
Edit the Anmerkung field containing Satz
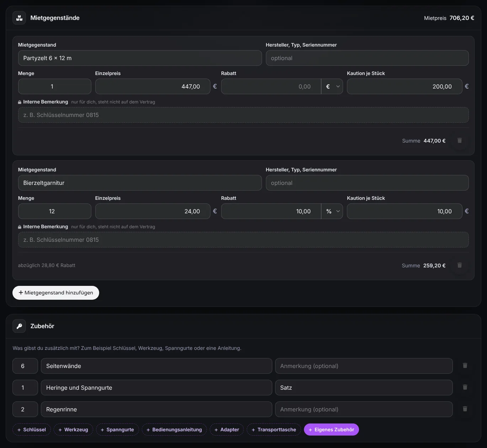[364, 388]
